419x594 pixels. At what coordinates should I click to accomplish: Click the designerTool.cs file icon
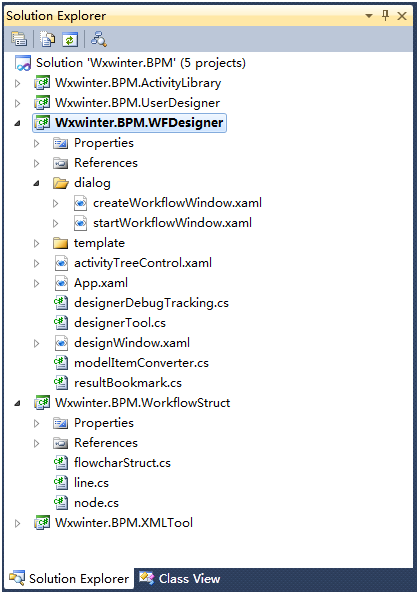(61, 323)
